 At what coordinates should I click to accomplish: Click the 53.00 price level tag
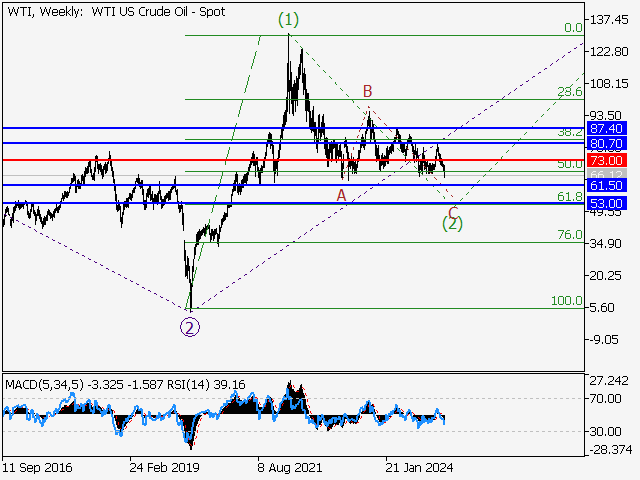click(x=607, y=203)
